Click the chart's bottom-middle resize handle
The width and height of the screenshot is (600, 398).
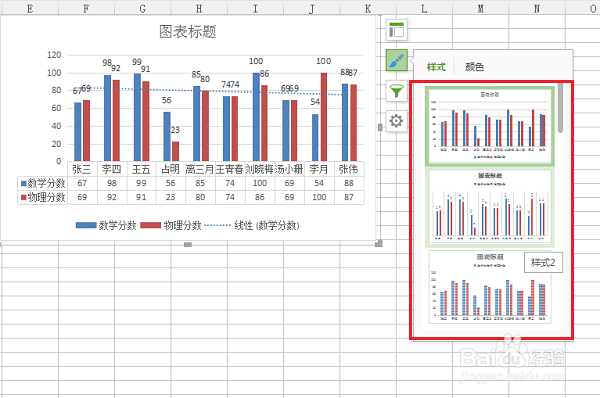click(188, 244)
